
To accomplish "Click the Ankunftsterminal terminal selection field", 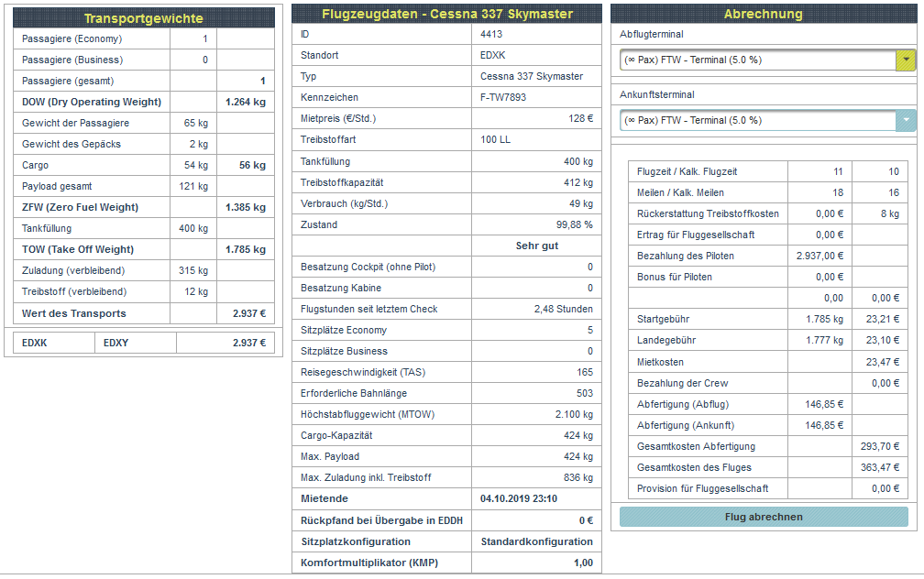I will [757, 121].
